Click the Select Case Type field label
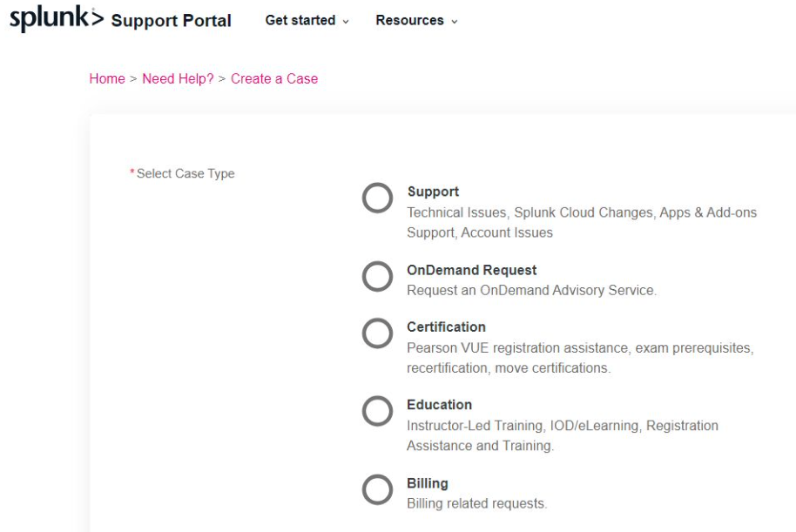Screen dimensions: 796x532 tap(185, 173)
